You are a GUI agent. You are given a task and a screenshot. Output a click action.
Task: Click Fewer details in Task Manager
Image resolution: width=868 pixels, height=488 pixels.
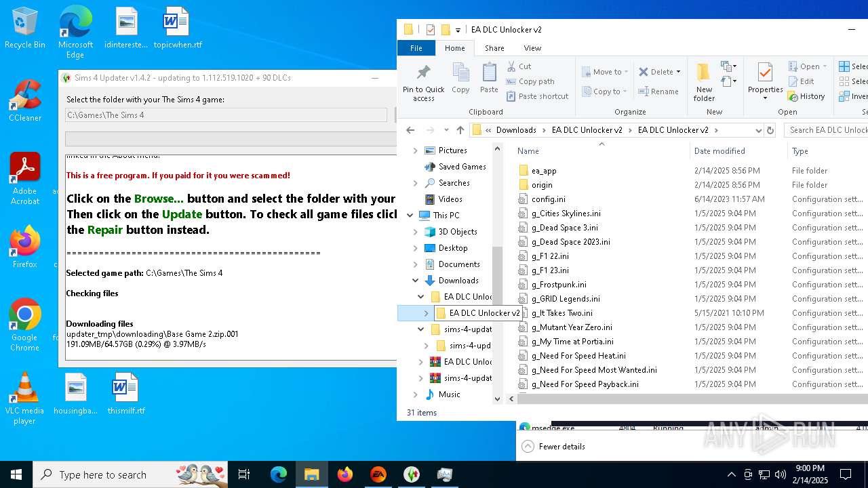(553, 447)
